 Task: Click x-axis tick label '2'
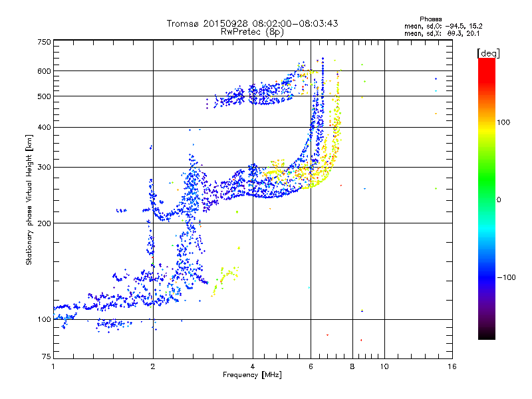[x=153, y=366]
